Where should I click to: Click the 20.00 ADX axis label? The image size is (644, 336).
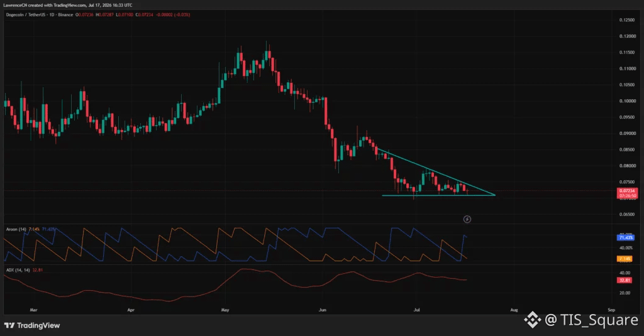coord(625,293)
